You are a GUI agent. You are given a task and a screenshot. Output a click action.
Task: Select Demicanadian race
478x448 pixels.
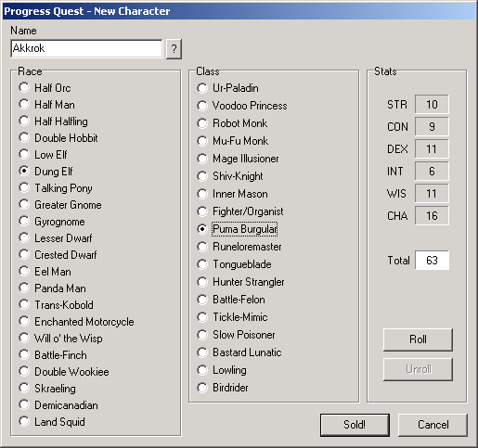(x=58, y=405)
